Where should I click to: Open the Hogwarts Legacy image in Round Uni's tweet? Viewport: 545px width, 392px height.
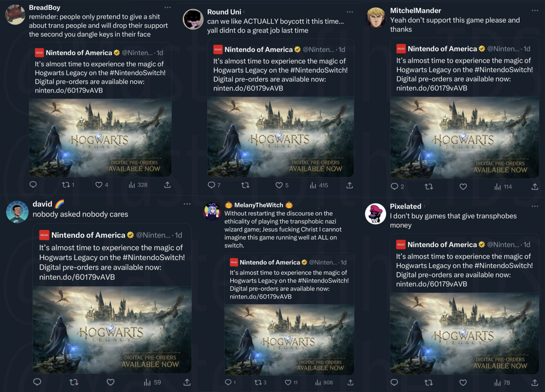pyautogui.click(x=280, y=137)
